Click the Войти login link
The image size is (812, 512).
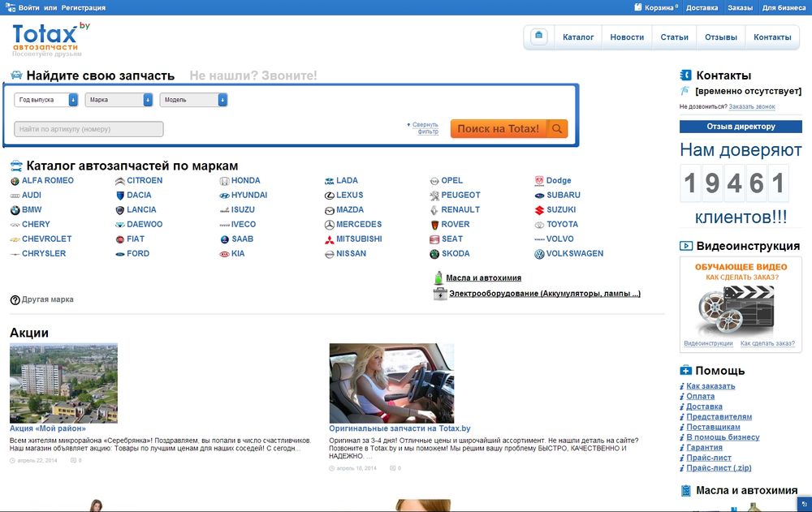pos(28,8)
